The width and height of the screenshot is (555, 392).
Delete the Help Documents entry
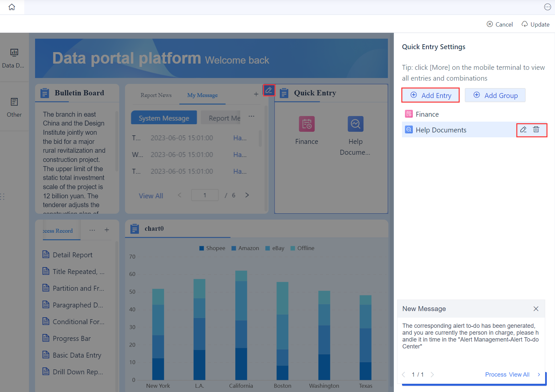click(536, 129)
